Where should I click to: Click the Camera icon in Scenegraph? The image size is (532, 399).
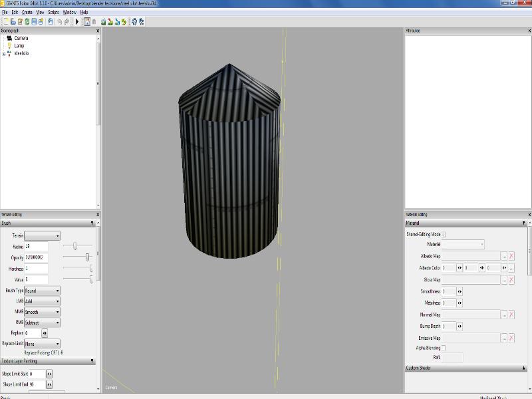click(x=9, y=38)
